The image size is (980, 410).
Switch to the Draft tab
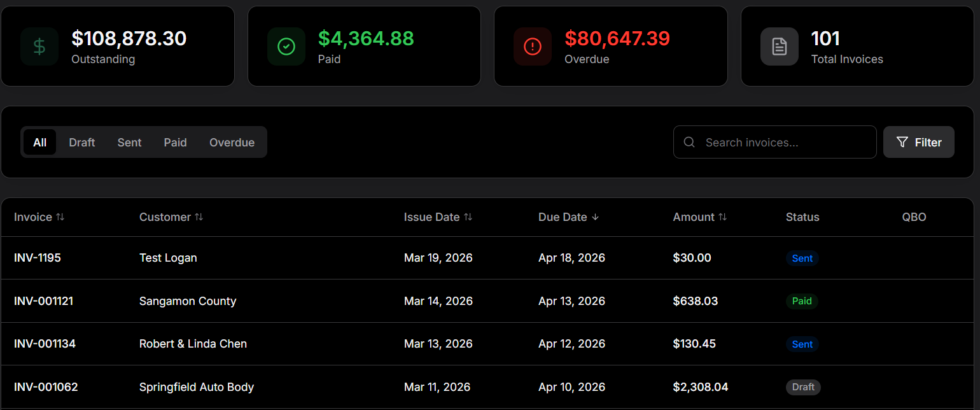(82, 143)
